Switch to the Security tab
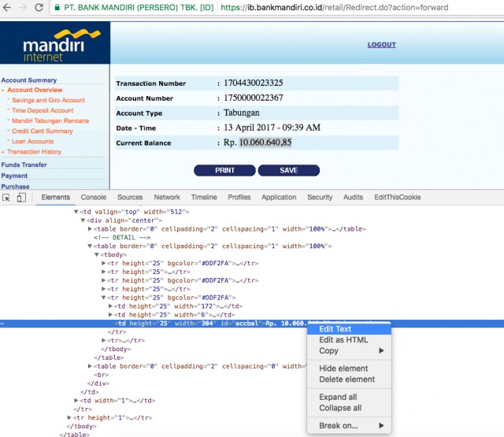 click(x=320, y=198)
